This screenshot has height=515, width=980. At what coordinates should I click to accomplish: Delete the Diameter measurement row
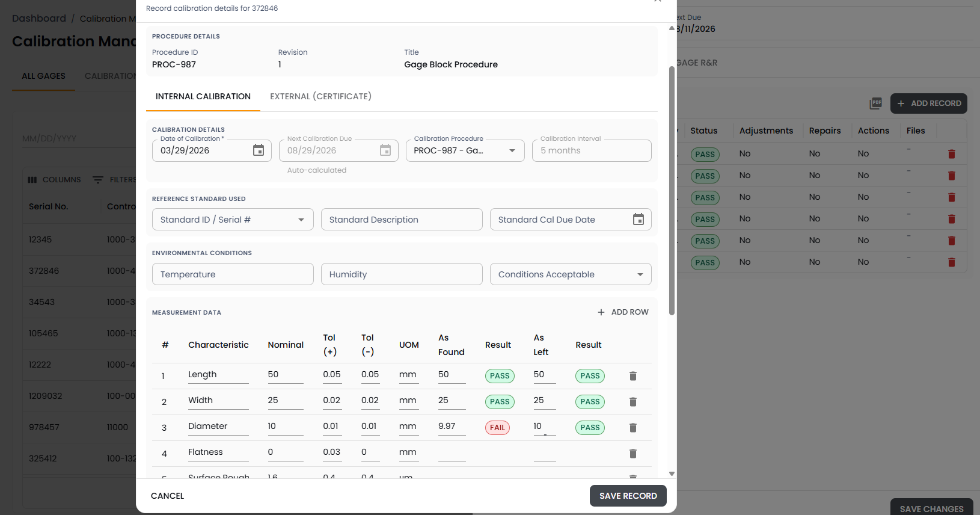point(632,428)
